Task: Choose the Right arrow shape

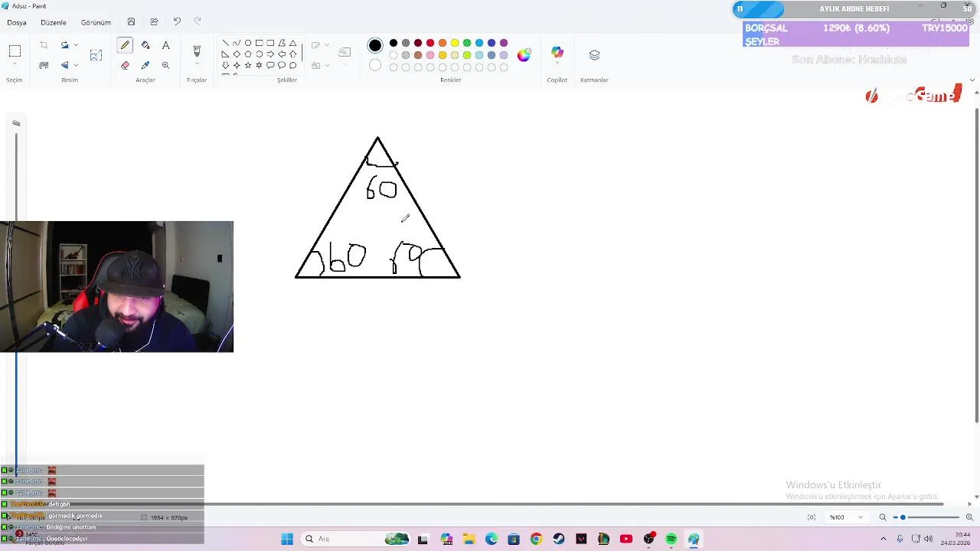Action: [x=270, y=54]
